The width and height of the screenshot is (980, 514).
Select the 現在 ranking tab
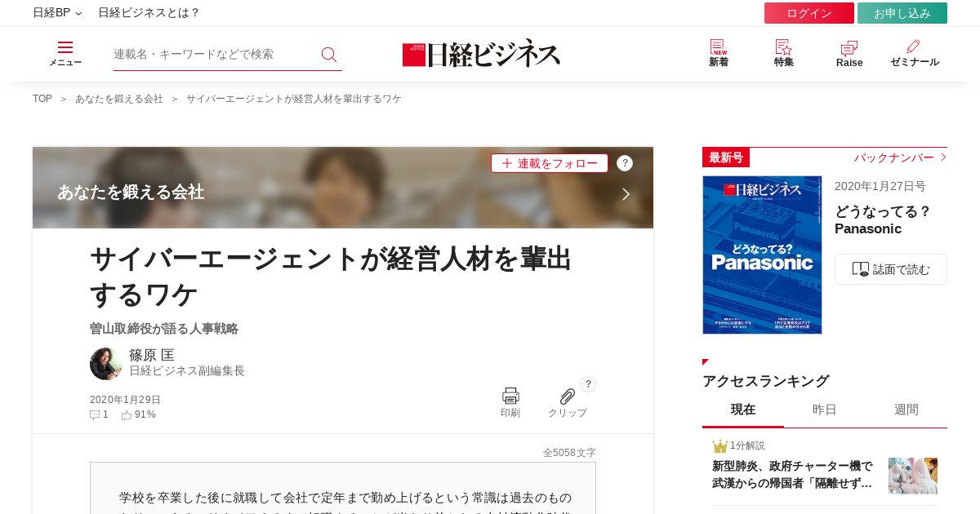point(743,410)
